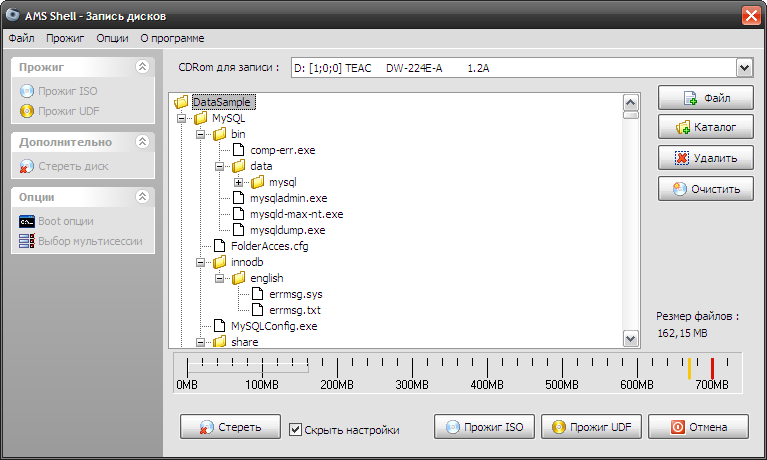Click the red capacity marker near 700MB
The image size is (767, 460).
(712, 368)
